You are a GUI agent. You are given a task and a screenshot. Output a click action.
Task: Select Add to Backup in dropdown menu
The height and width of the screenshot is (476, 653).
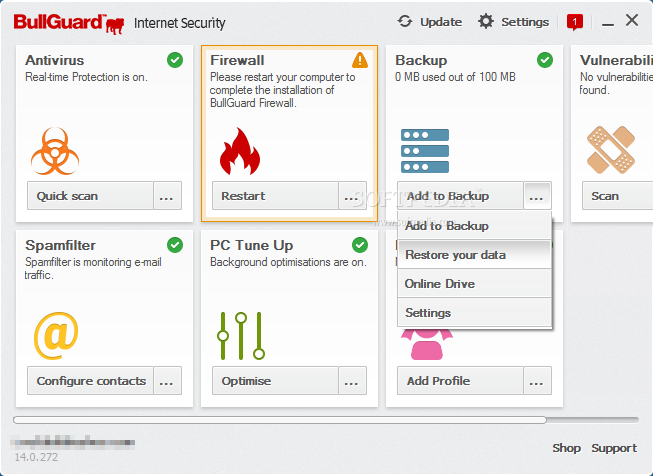[x=475, y=226]
